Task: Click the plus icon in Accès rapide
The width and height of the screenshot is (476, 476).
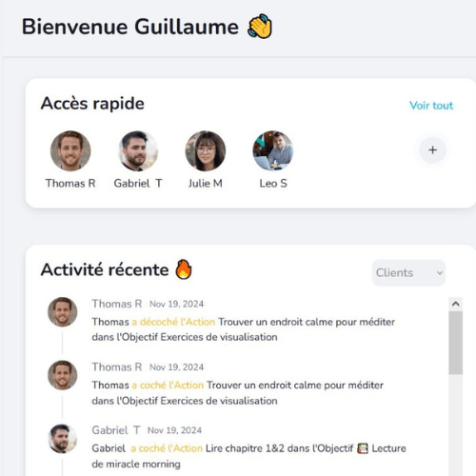Action: [432, 150]
